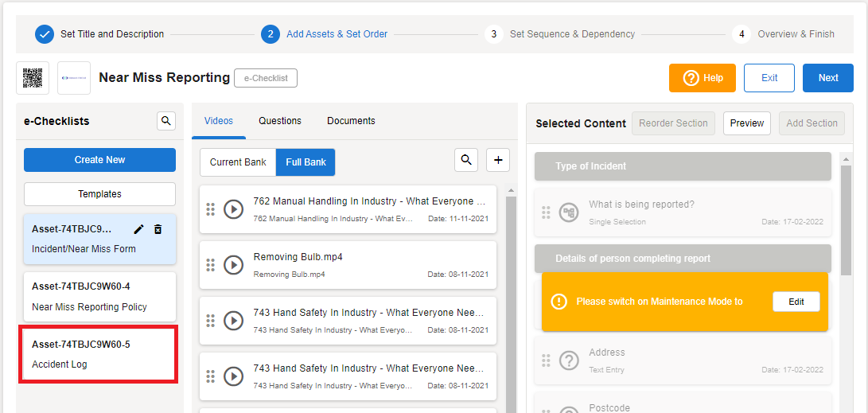Screen dimensions: 868x413
Task: Play the Removing Bulb.mp4 video
Action: (233, 265)
